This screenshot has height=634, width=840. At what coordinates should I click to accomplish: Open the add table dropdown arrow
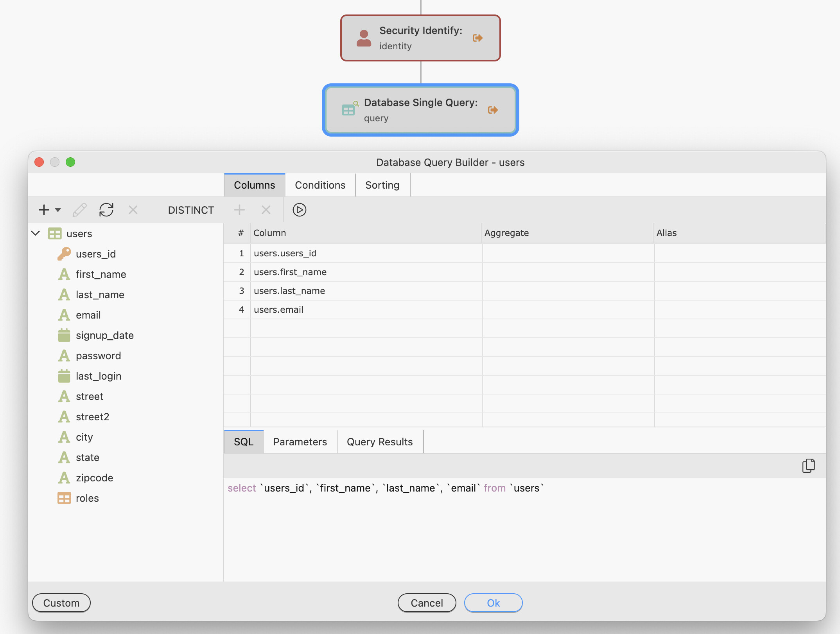[x=58, y=210]
